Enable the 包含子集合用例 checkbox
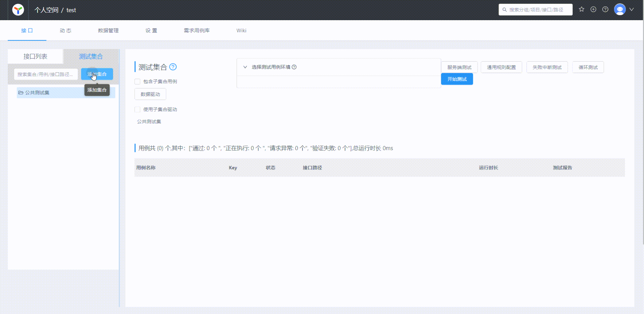The width and height of the screenshot is (644, 314). pyautogui.click(x=137, y=81)
